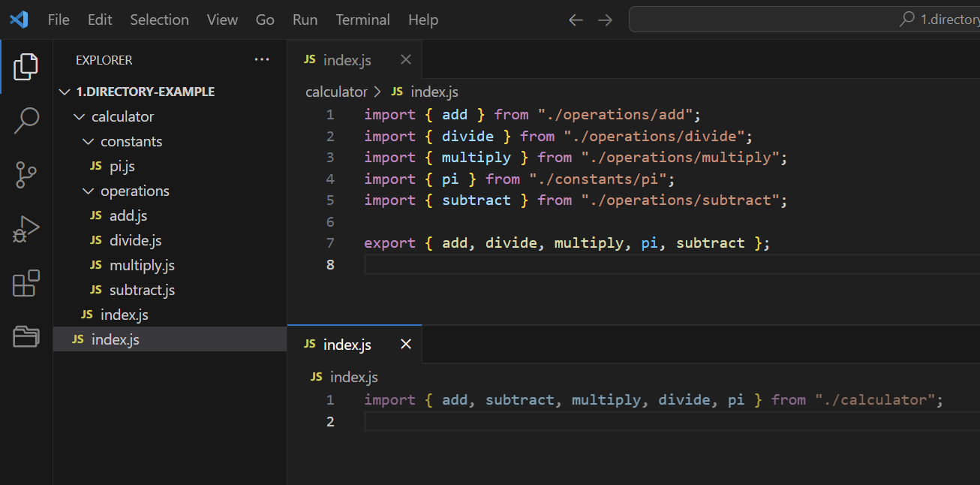This screenshot has height=485, width=980.
Task: Open the Explorer view in activity bar
Action: coord(26,67)
